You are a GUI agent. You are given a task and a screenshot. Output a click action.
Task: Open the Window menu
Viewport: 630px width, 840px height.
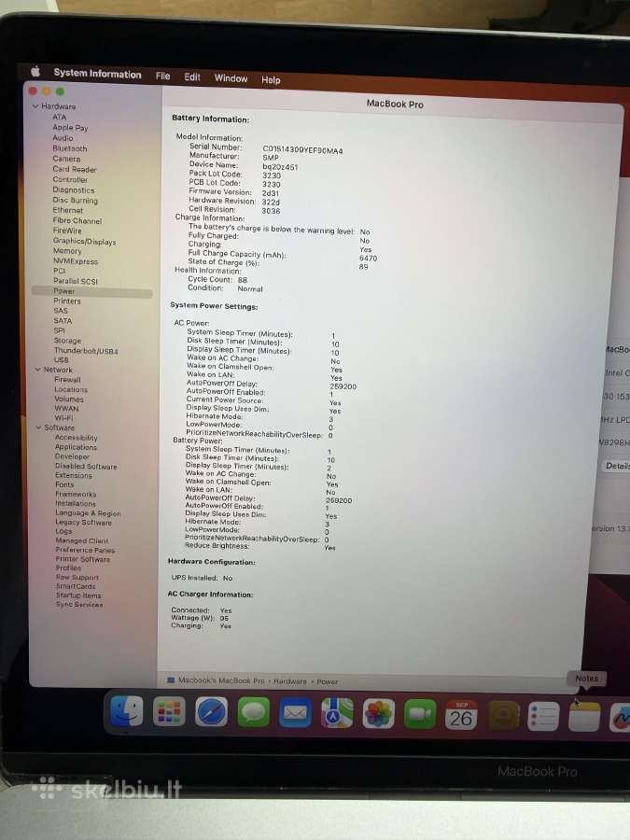coord(231,78)
